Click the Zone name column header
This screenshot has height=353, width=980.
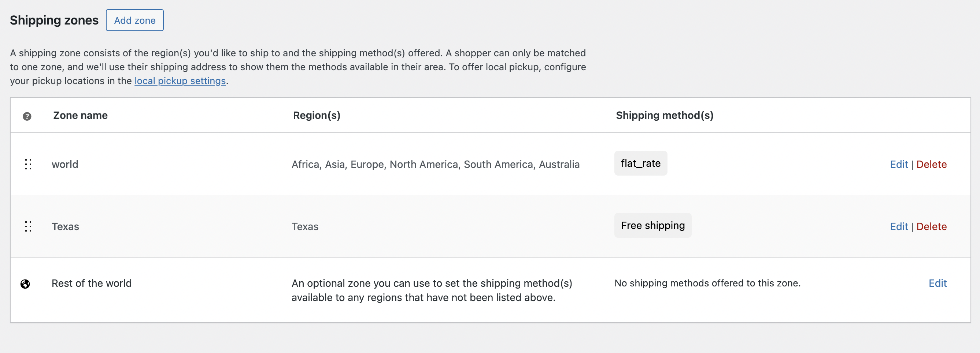pos(80,115)
